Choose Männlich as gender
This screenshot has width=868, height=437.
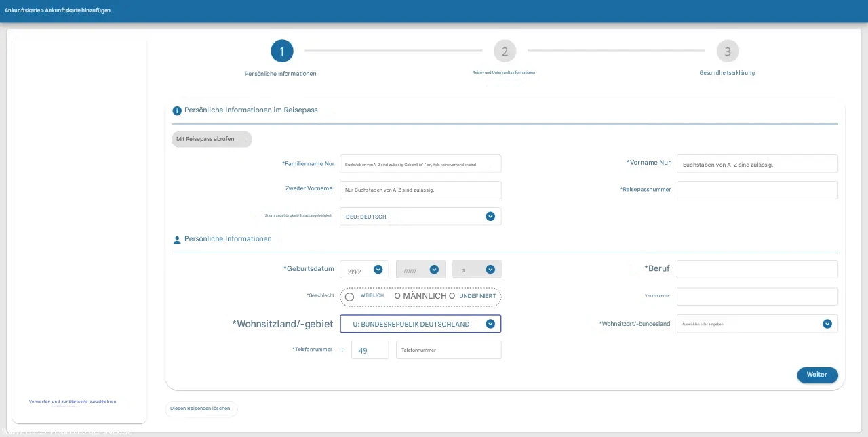coord(397,296)
